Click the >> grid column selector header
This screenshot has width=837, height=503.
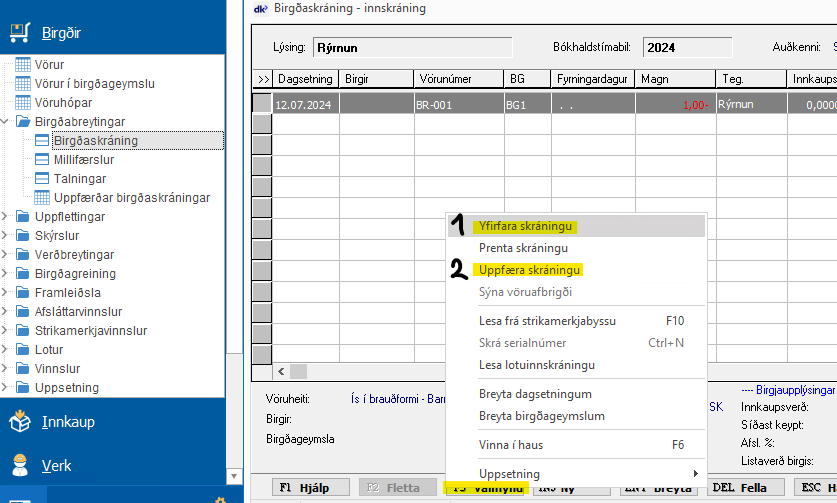pyautogui.click(x=264, y=79)
